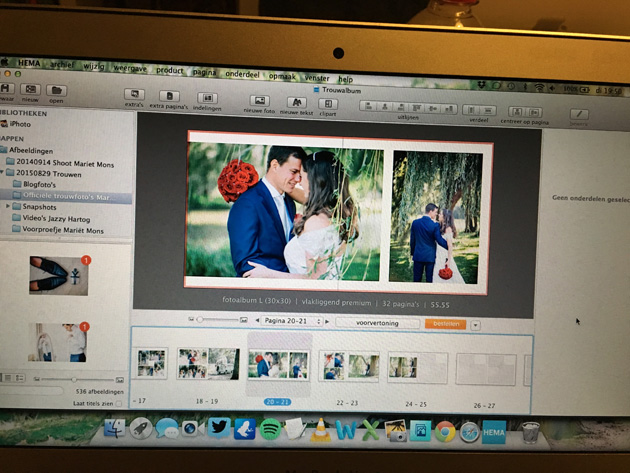Expand the Snapshots folder
This screenshot has width=630, height=473.
(x=8, y=206)
